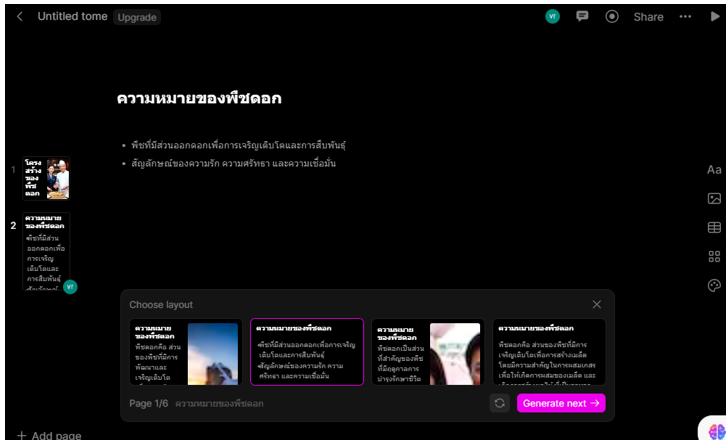Click the regenerate layouts refresh icon
727x446 pixels.
(x=499, y=403)
